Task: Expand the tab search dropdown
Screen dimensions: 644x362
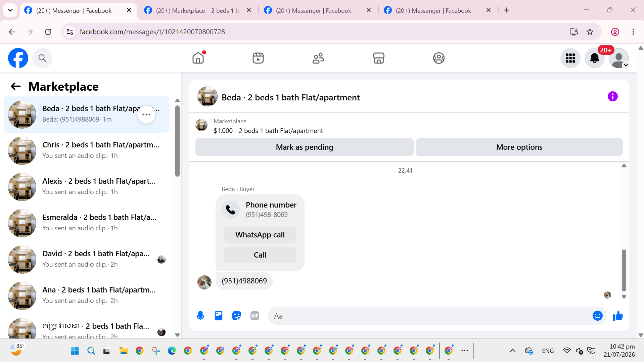Action: pyautogui.click(x=10, y=10)
